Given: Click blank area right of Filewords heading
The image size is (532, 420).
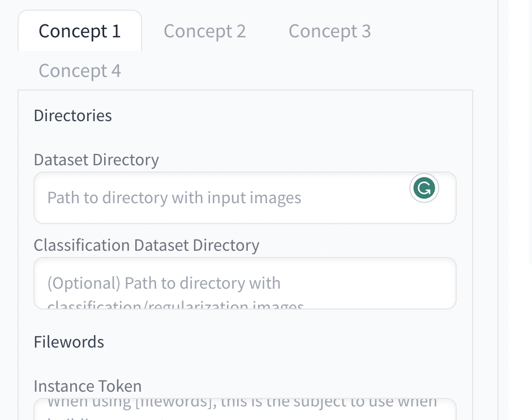Looking at the screenshot, I should pos(283,342).
